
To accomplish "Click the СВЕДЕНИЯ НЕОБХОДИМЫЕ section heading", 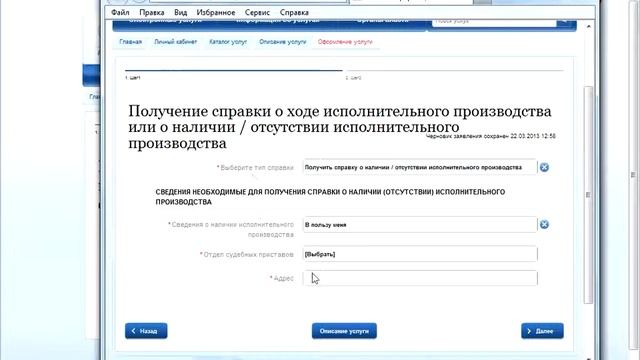I will 330,197.
